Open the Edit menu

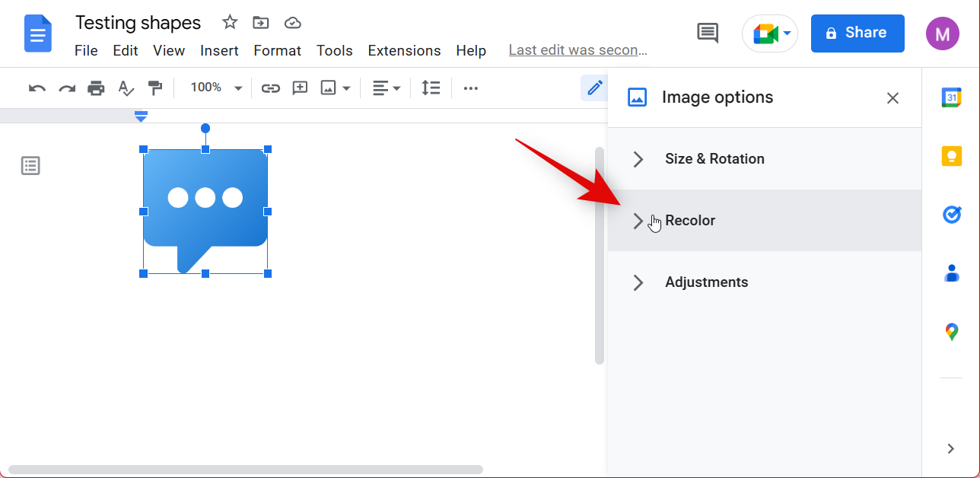[x=126, y=51]
